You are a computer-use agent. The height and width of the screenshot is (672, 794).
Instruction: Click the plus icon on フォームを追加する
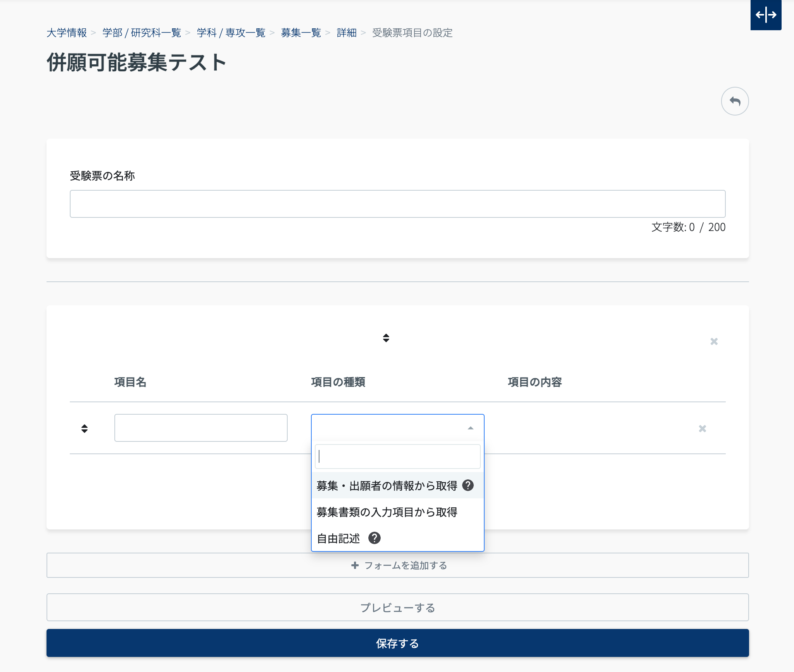pyautogui.click(x=355, y=565)
